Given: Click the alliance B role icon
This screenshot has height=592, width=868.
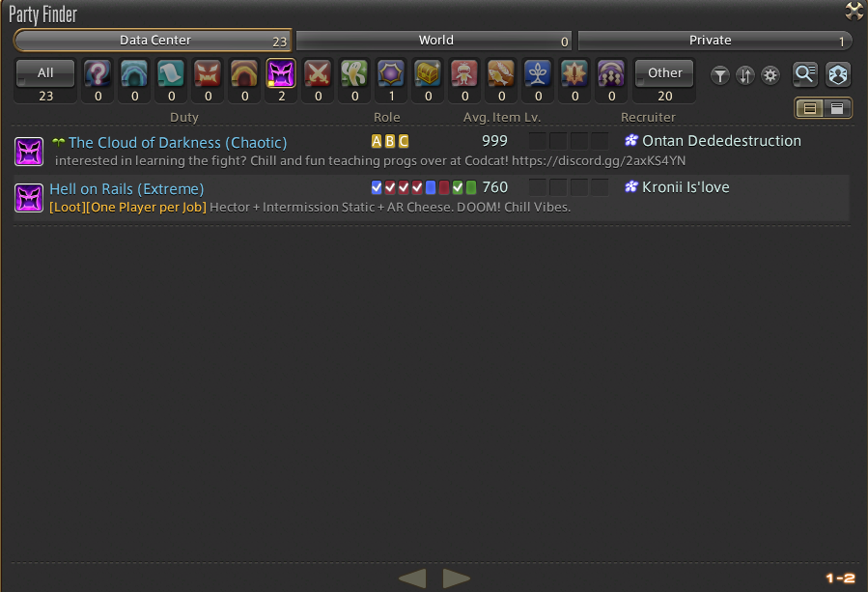Looking at the screenshot, I should click(390, 141).
